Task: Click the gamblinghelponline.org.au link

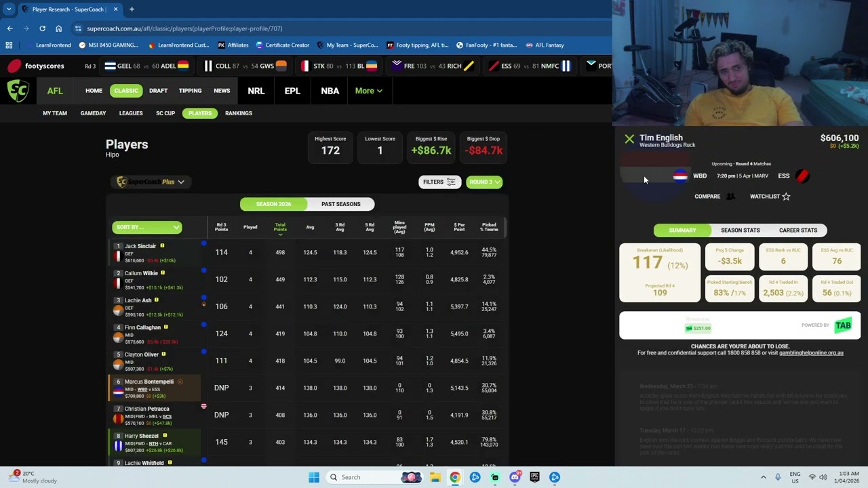Action: (x=811, y=352)
